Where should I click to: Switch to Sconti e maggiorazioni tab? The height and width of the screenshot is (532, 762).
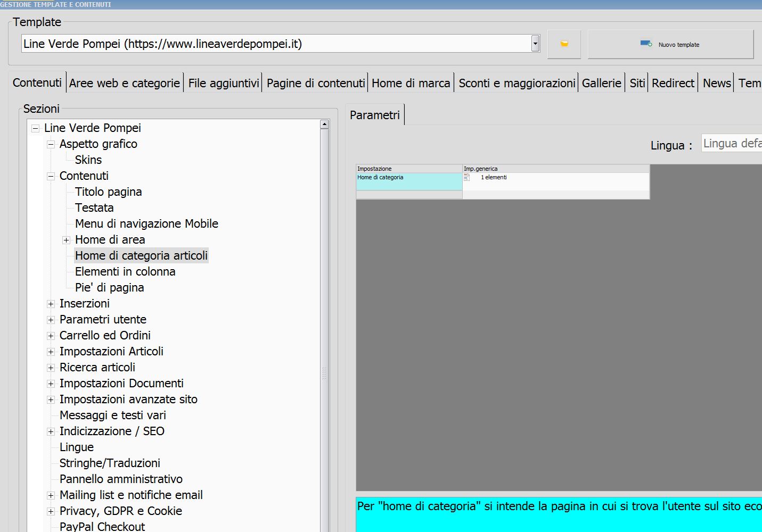pyautogui.click(x=517, y=83)
